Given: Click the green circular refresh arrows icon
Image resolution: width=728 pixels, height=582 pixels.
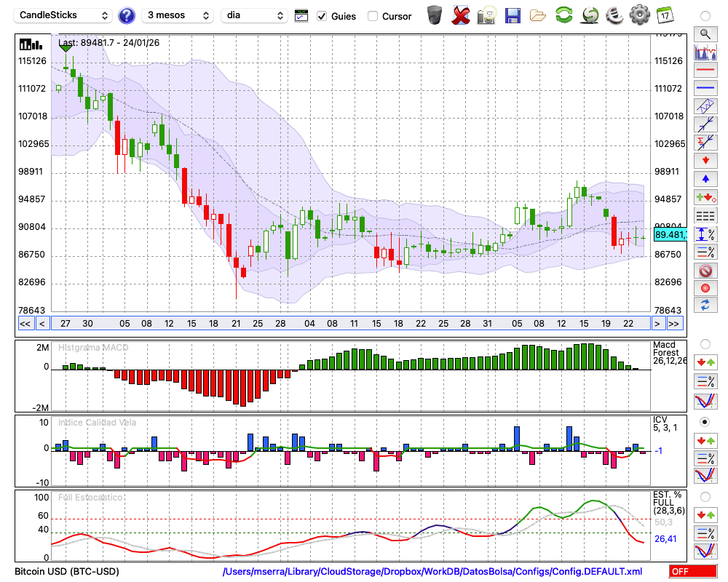Looking at the screenshot, I should click(563, 15).
